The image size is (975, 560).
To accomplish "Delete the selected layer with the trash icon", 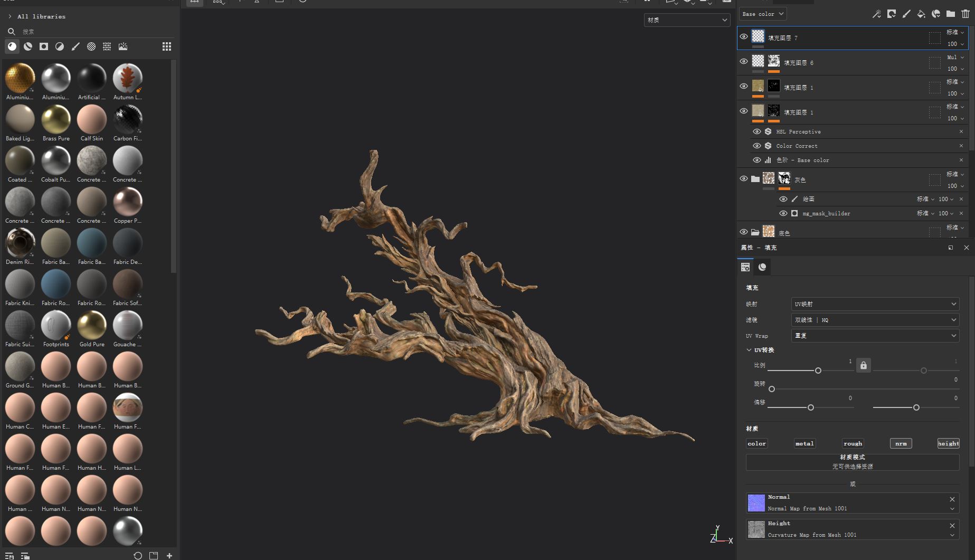I will pos(965,14).
